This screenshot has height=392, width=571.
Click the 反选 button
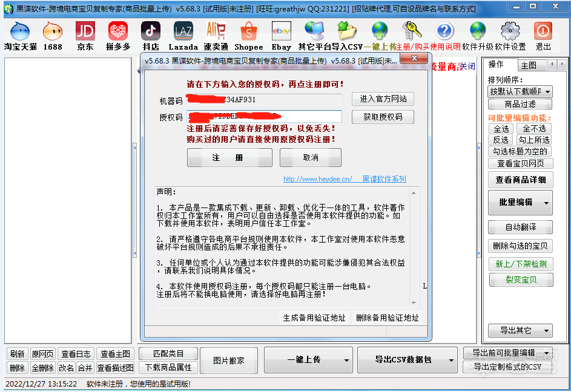[x=501, y=140]
